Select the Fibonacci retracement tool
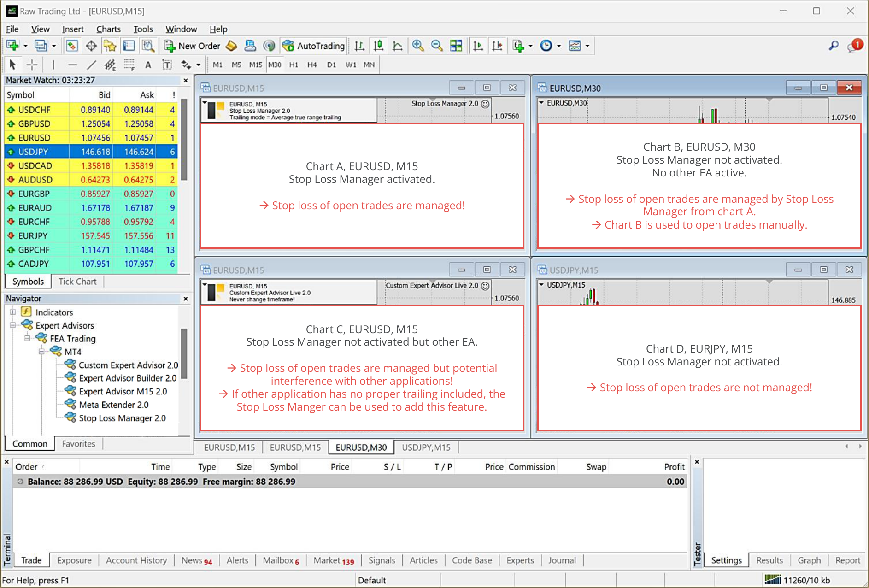Image resolution: width=869 pixels, height=588 pixels. point(129,65)
